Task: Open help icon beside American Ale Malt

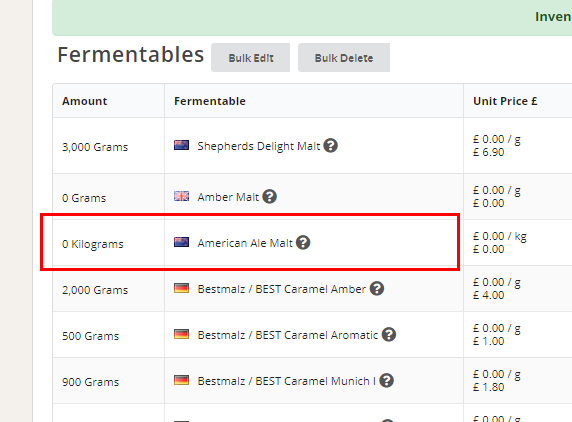Action: [303, 243]
